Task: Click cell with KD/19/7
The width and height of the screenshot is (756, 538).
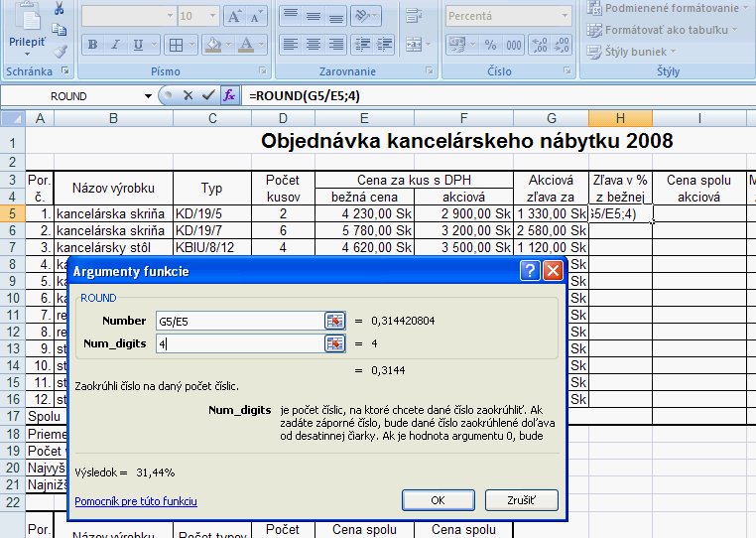Action: [212, 230]
